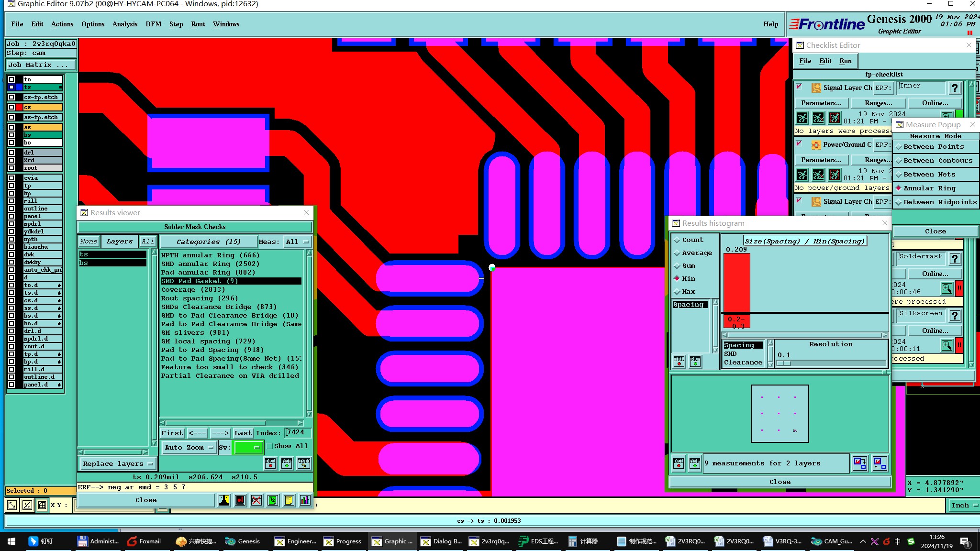980x551 pixels.
Task: Open the DFM menu
Action: [x=153, y=24]
